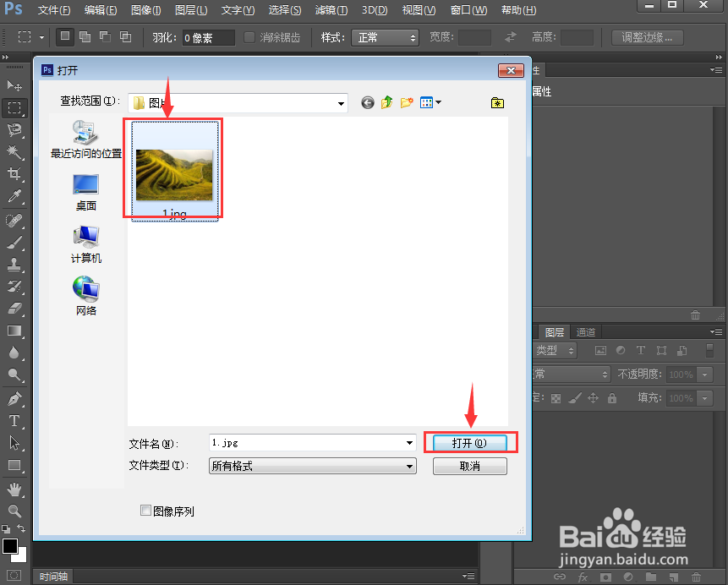Screen dimensions: 728x585
Task: Select the Eyedropper tool
Action: (x=14, y=196)
